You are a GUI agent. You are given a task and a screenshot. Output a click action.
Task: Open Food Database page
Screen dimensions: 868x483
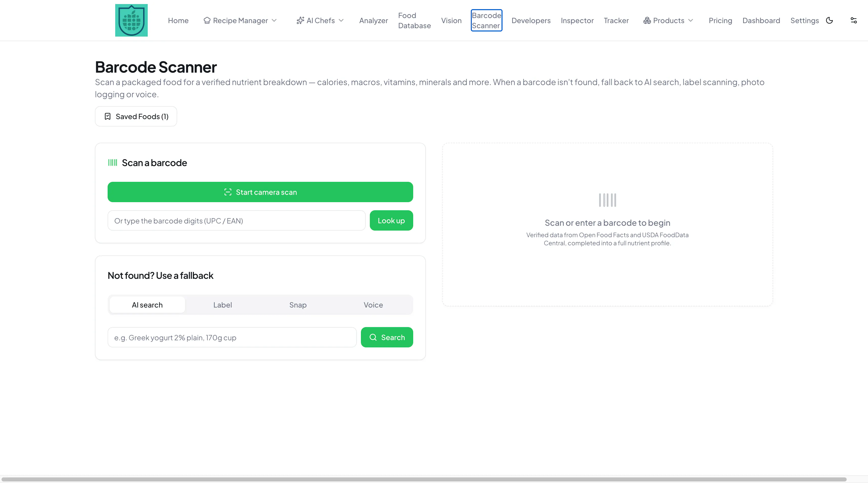[414, 21]
